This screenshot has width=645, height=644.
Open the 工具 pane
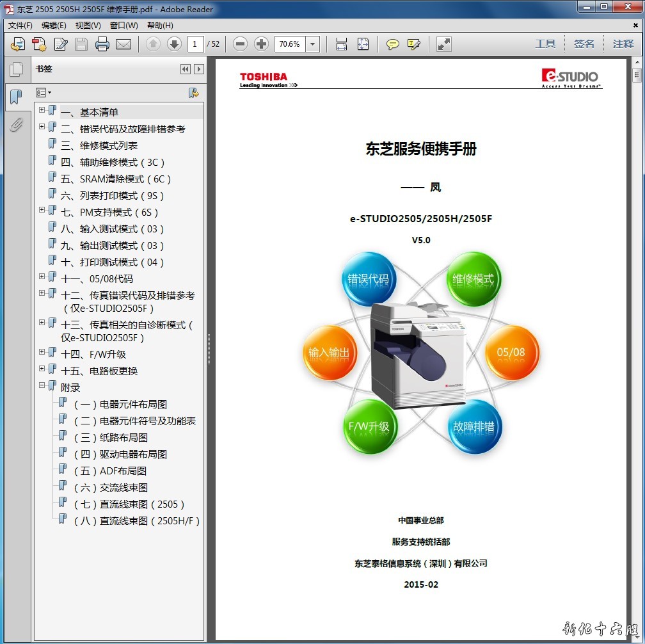point(545,44)
